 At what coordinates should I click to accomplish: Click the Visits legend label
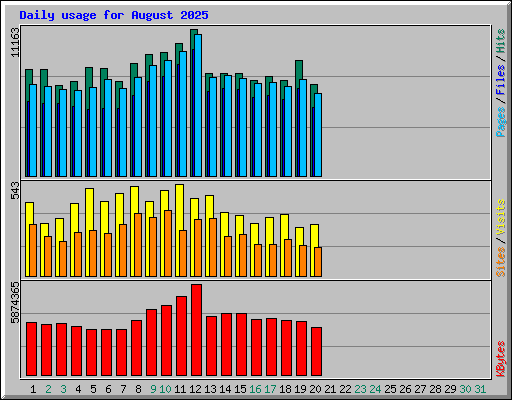coord(501,218)
